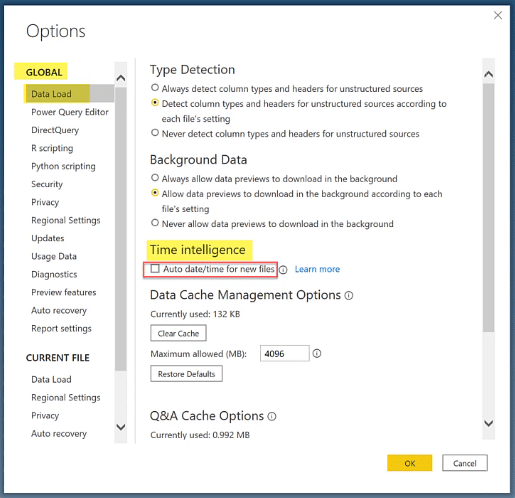Click the Clear Cache button

coord(178,333)
